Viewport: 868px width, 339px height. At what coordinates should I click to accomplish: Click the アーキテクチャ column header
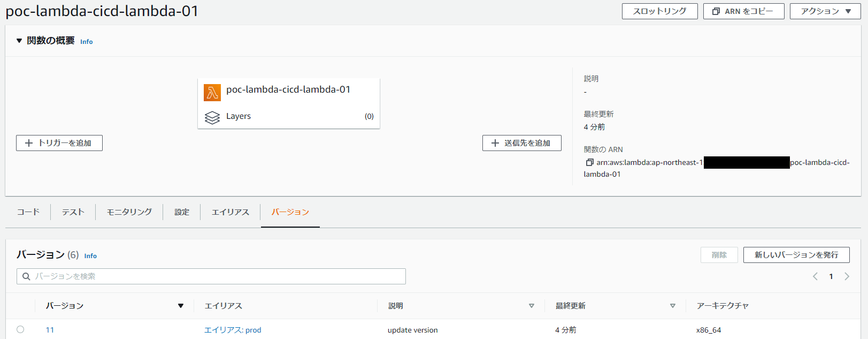(723, 306)
